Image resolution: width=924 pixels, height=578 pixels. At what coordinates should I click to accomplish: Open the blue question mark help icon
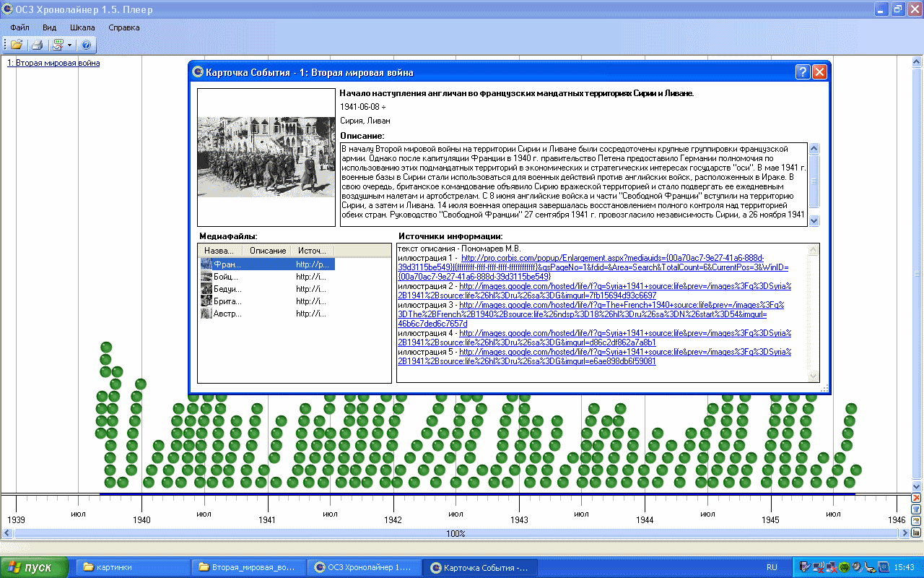(86, 45)
